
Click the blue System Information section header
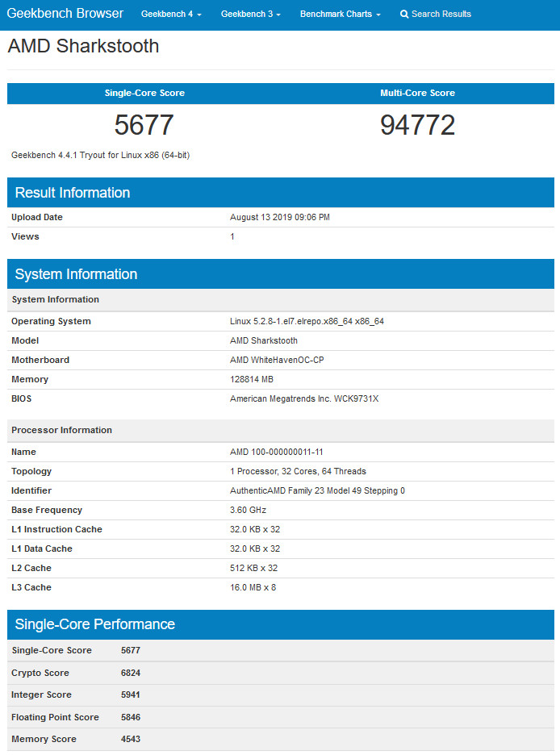pyautogui.click(x=76, y=274)
